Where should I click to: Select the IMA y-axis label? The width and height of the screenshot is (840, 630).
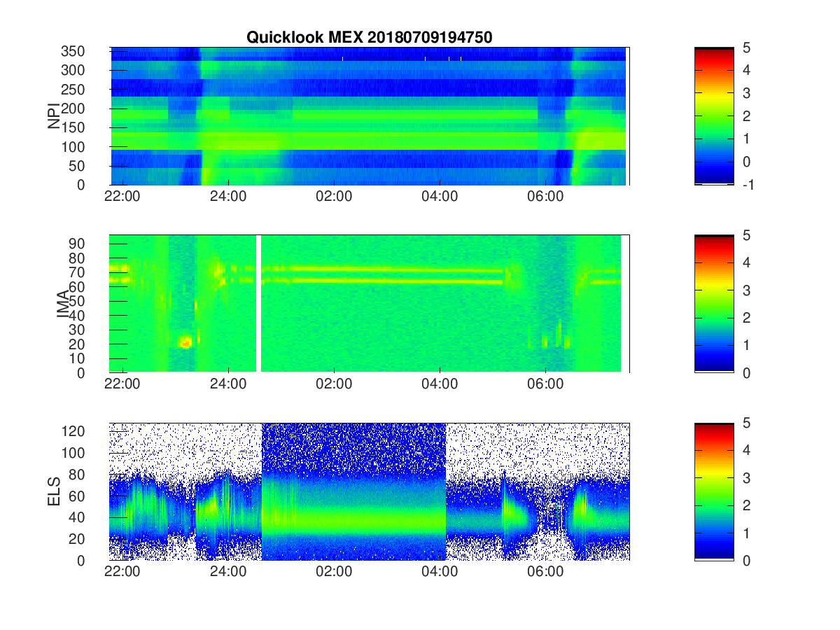tap(64, 304)
